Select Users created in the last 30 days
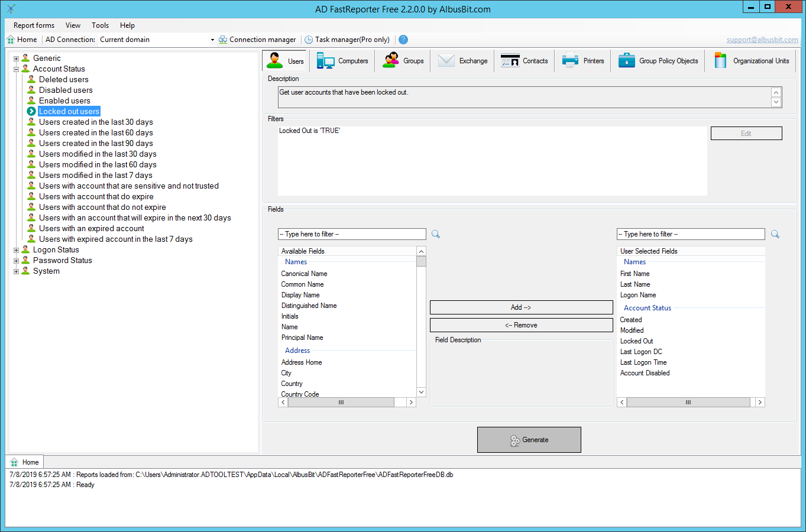806x532 pixels. [x=96, y=122]
